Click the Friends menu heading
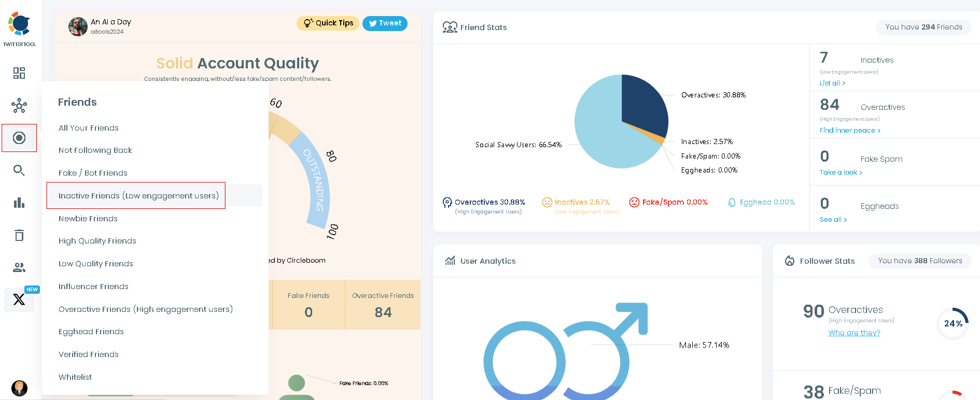This screenshot has height=400, width=980. click(77, 102)
